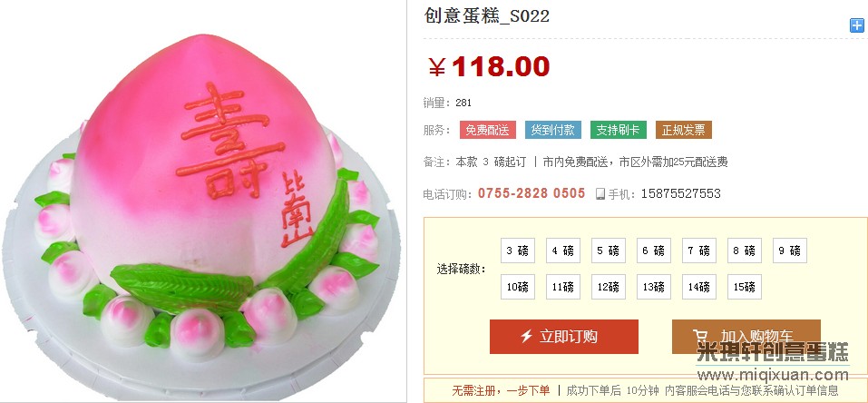Click the 加入购物车 button
Image resolution: width=868 pixels, height=403 pixels.
(x=746, y=337)
